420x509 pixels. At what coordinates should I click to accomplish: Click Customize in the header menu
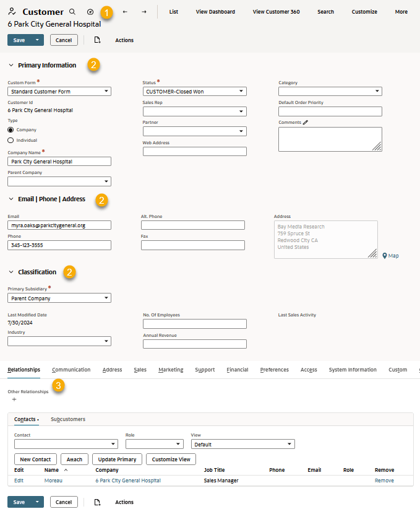(x=364, y=12)
